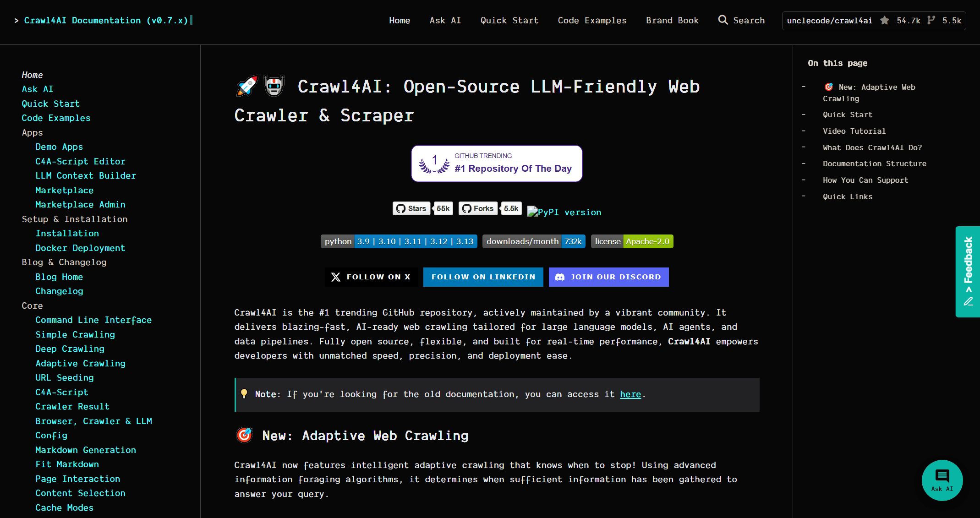Click Follow on LinkedIn button
The height and width of the screenshot is (518, 980).
[483, 277]
